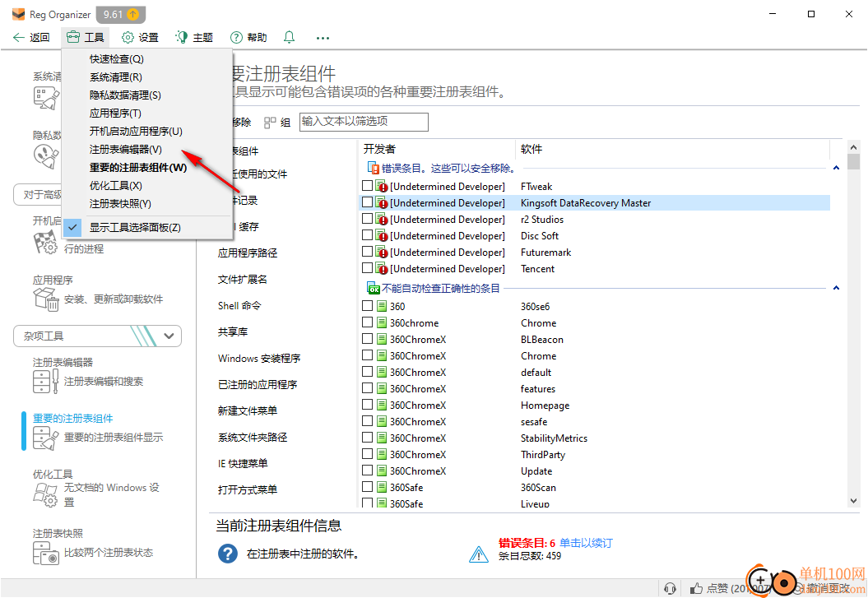Select the IE context menu category
Image resolution: width=868 pixels, height=598 pixels.
coord(243,464)
